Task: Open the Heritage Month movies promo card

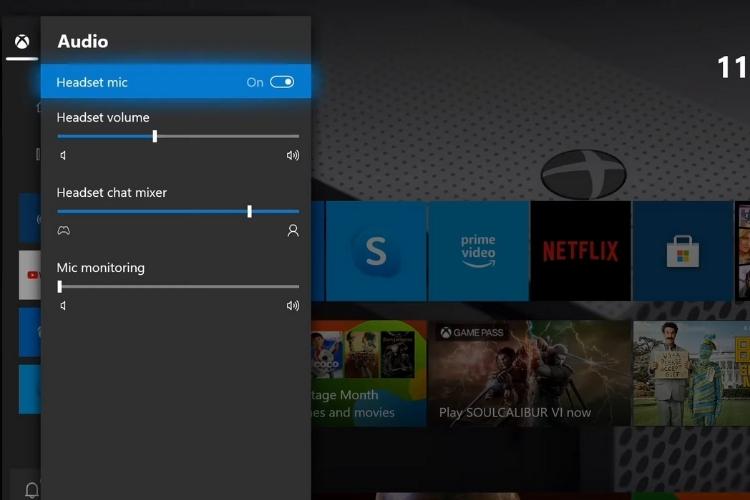Action: pyautogui.click(x=369, y=373)
